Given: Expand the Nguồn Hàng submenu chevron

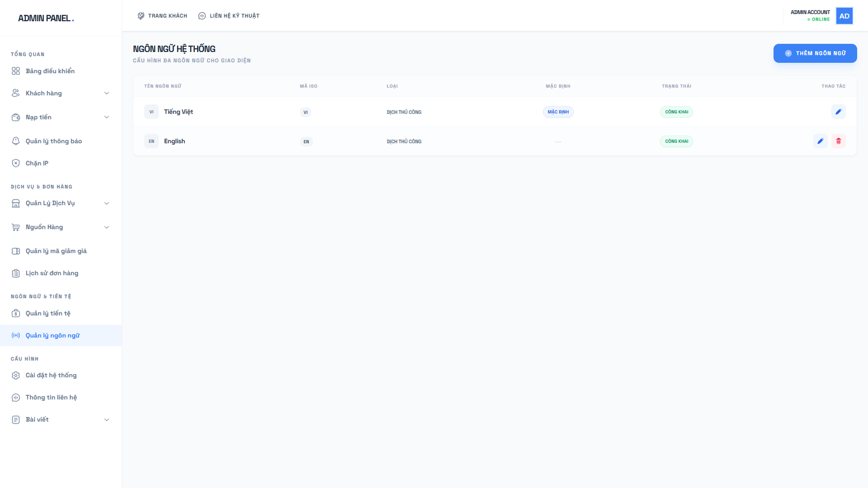Looking at the screenshot, I should pyautogui.click(x=106, y=227).
